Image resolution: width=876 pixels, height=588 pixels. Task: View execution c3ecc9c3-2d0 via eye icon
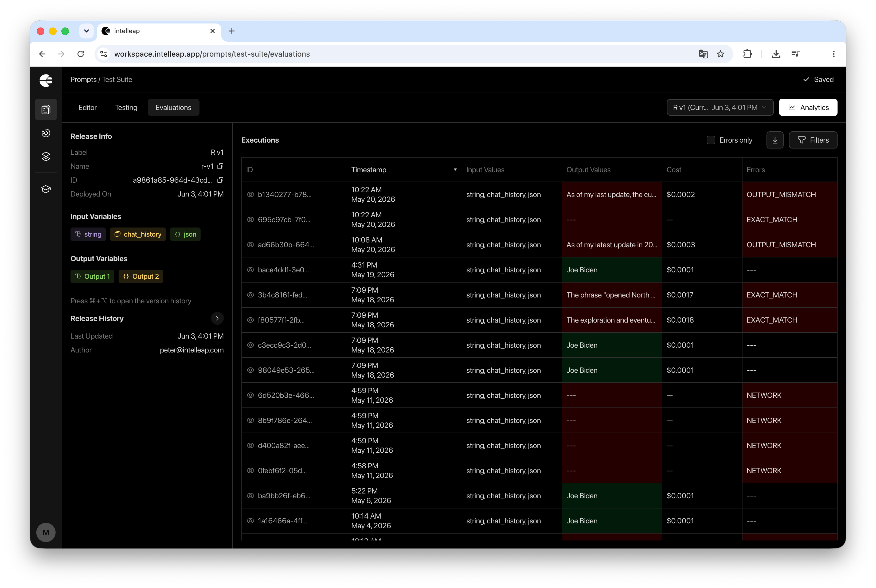tap(251, 345)
